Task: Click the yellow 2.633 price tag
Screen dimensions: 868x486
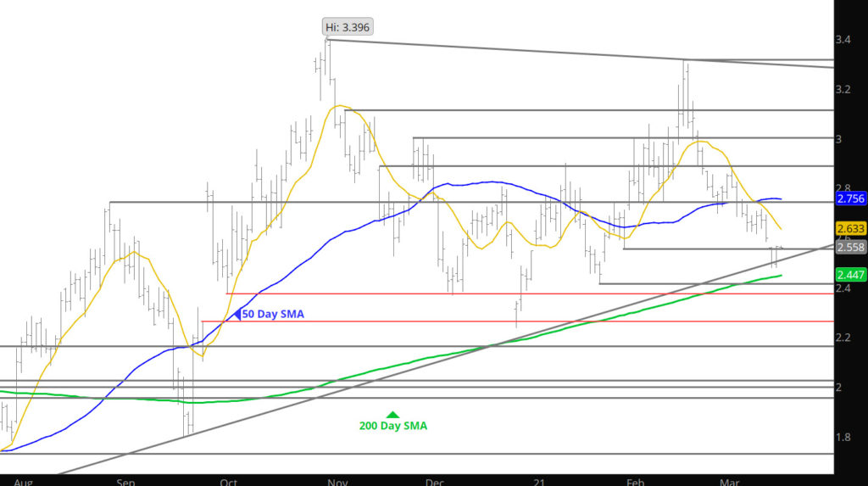Action: tap(850, 228)
